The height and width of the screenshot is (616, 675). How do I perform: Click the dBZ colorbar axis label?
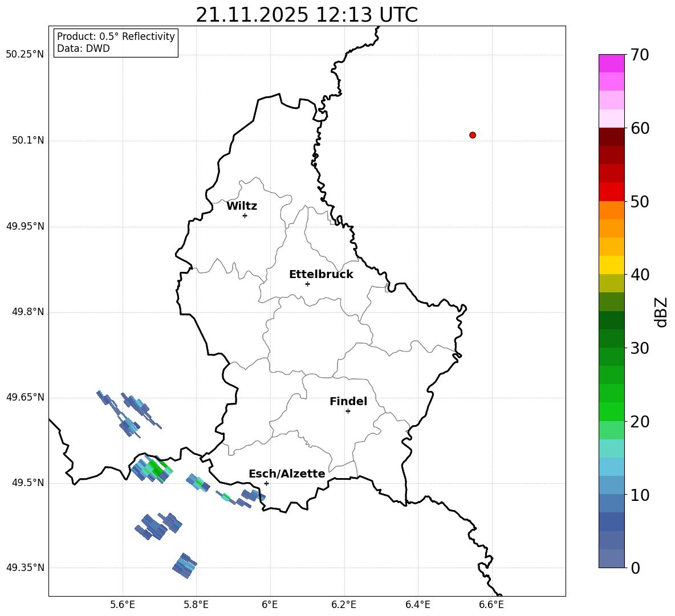662,312
